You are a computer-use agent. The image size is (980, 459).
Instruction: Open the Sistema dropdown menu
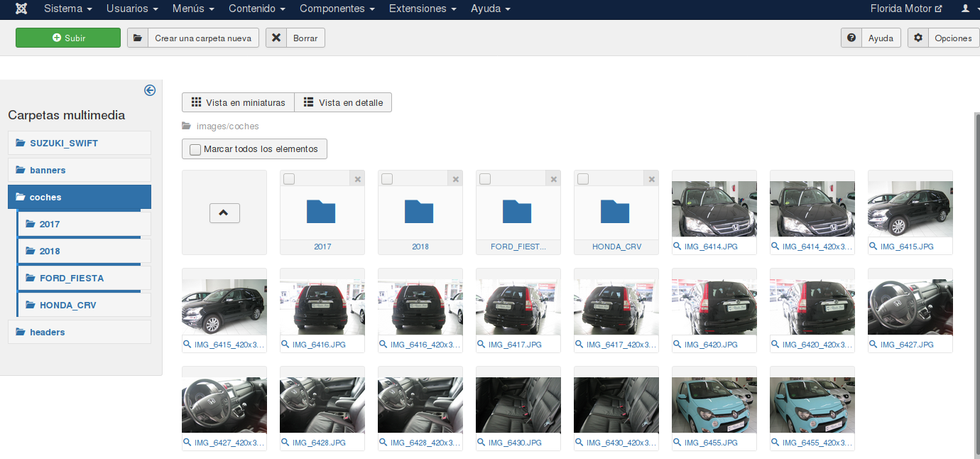pos(68,9)
